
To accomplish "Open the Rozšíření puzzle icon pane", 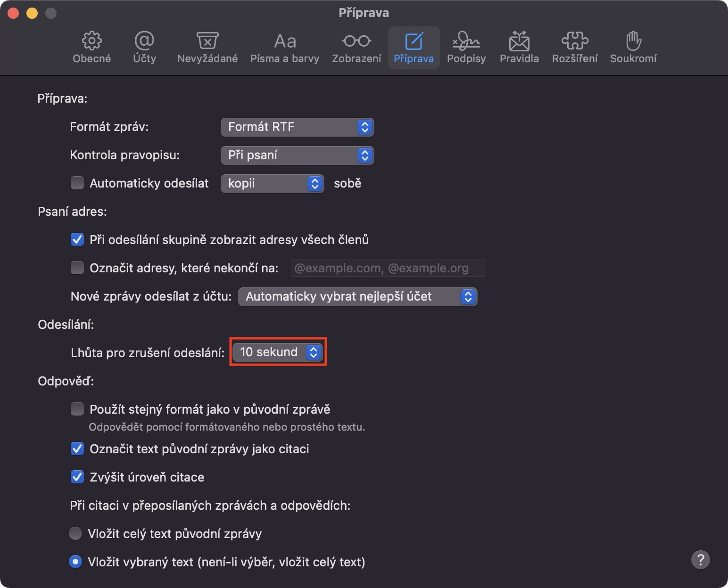I will (x=575, y=48).
